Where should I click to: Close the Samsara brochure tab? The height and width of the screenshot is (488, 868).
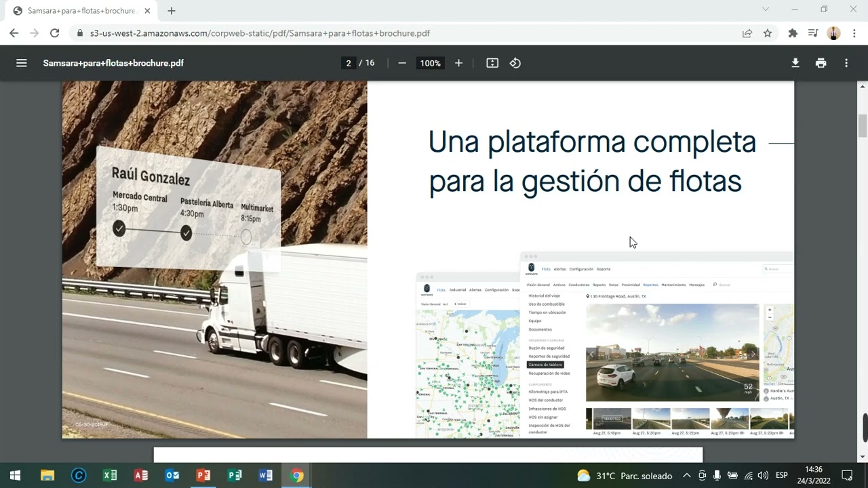click(148, 11)
